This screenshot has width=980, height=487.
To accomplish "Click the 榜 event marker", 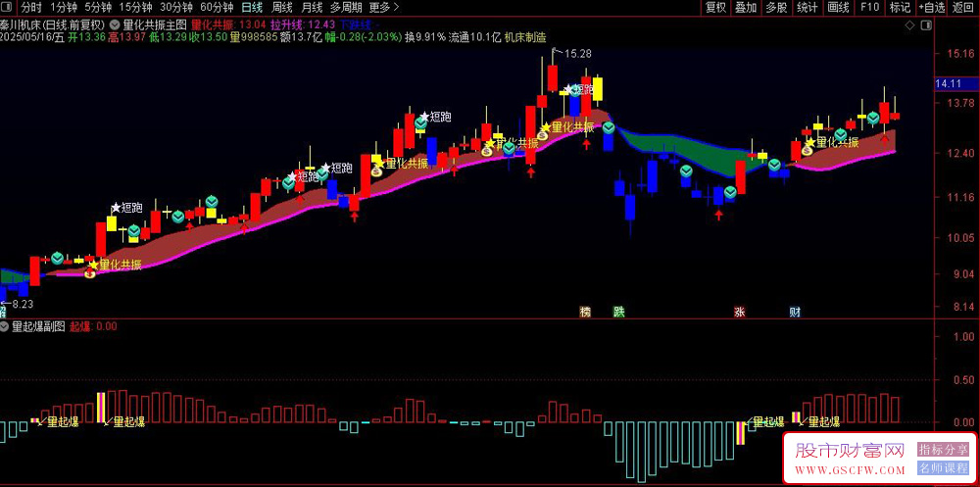I will tap(586, 312).
